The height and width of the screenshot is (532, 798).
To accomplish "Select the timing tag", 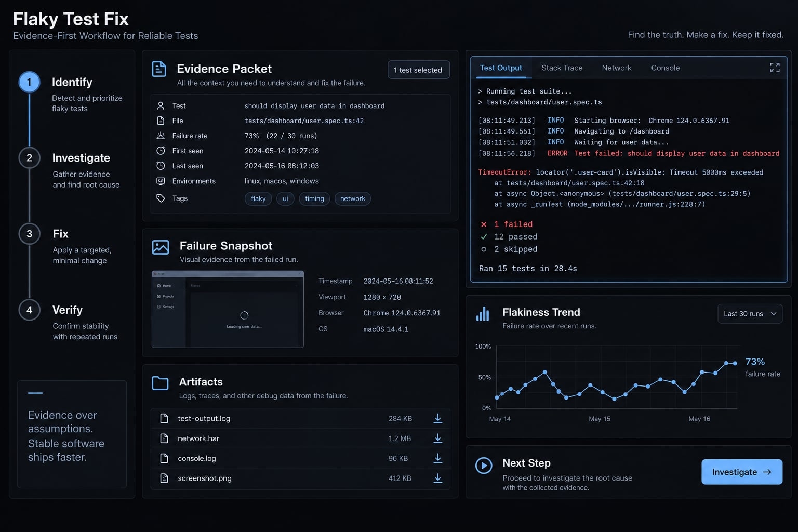I will pos(314,198).
